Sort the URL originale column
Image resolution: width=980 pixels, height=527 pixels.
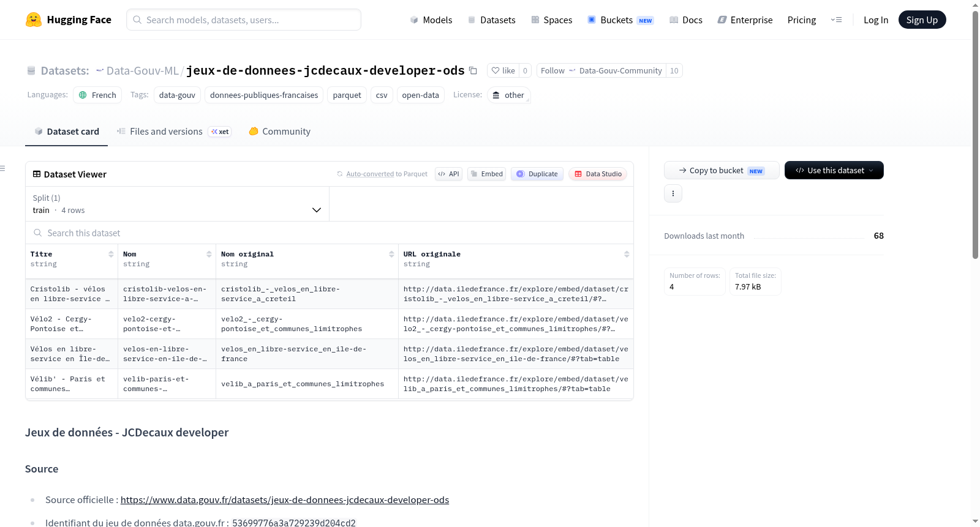click(627, 254)
